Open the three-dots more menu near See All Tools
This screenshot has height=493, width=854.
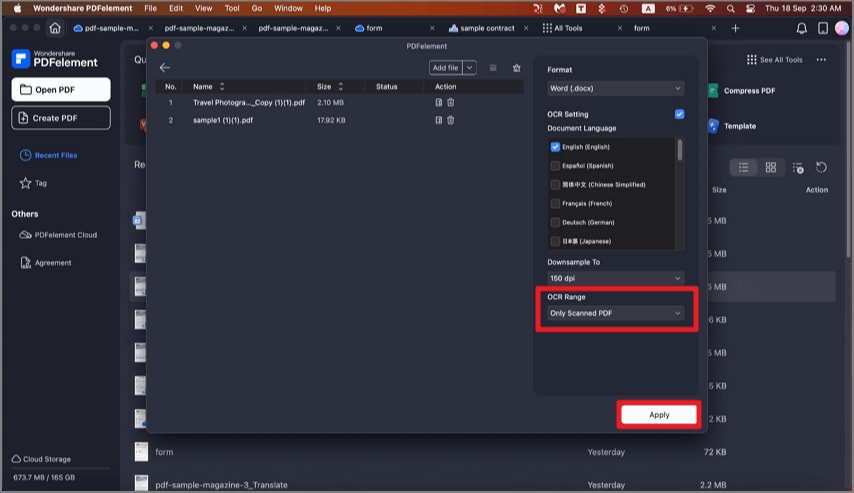click(x=821, y=59)
